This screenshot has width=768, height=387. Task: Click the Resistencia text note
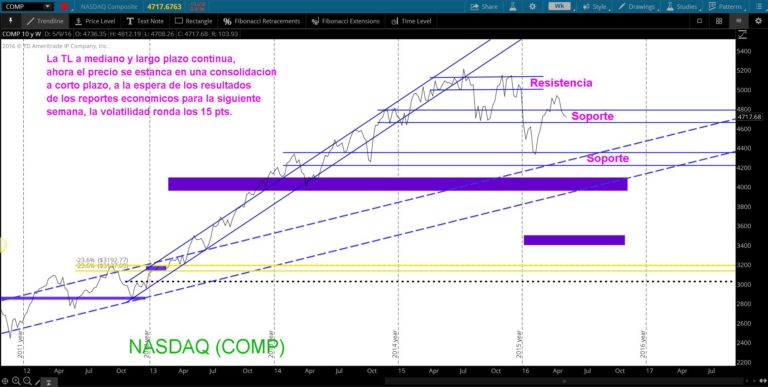click(x=561, y=83)
